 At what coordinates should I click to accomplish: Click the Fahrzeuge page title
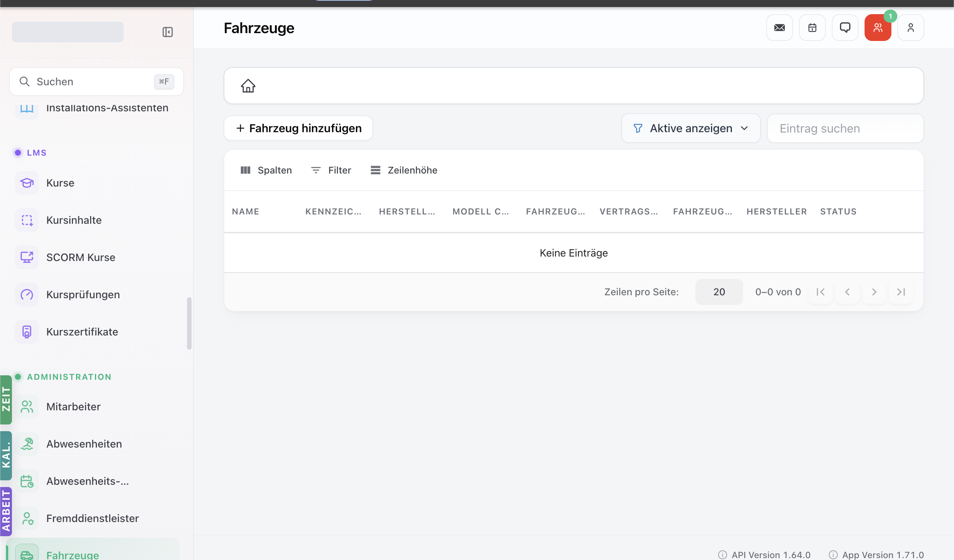[x=259, y=28]
